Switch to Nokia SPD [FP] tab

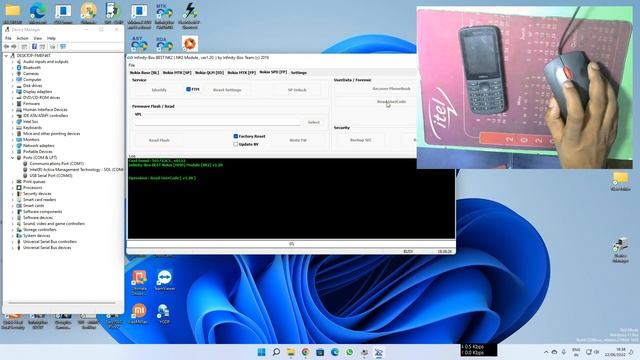(x=273, y=72)
